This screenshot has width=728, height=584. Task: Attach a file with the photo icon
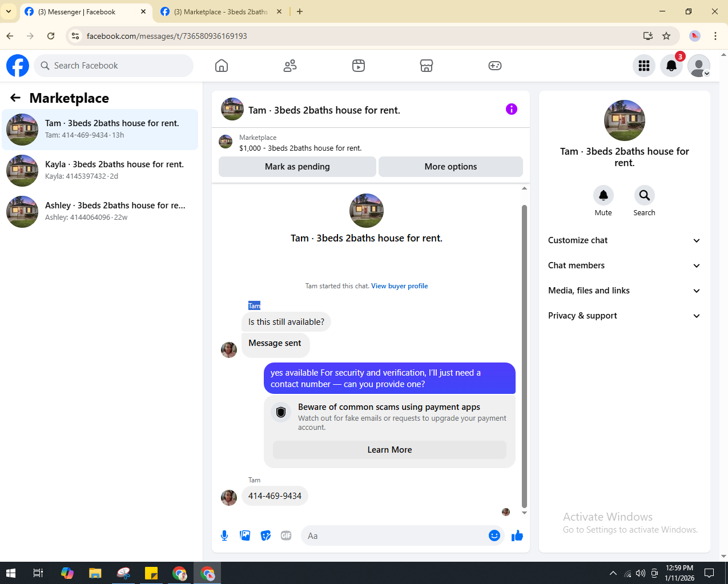click(245, 535)
